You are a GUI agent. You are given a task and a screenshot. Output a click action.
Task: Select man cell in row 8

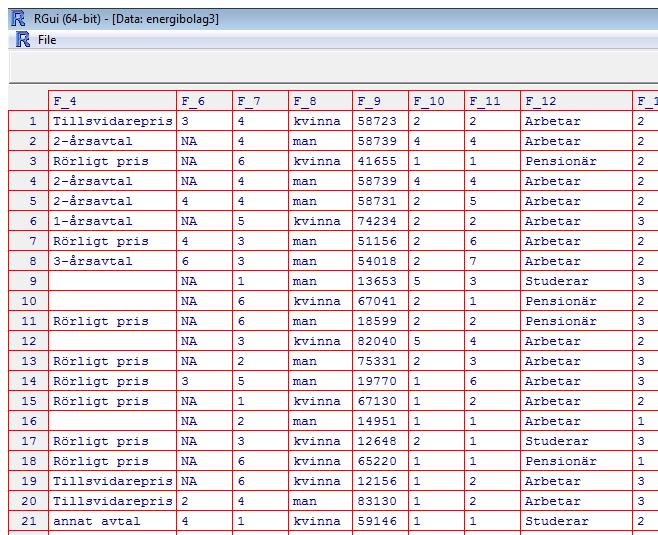coord(321,261)
